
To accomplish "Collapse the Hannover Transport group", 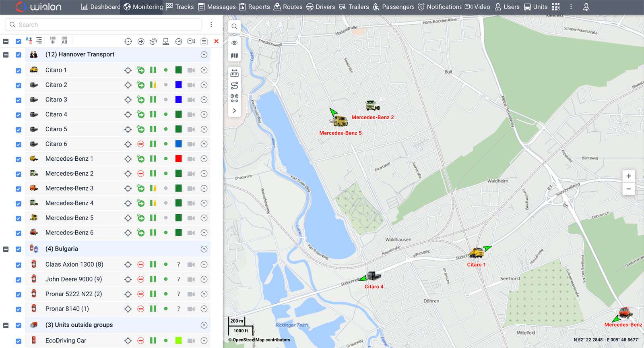I will coord(6,55).
